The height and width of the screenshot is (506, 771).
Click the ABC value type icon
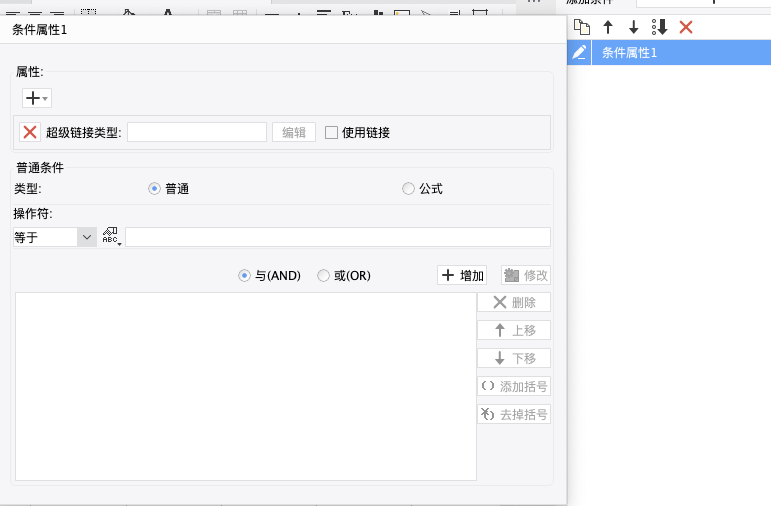pos(112,237)
